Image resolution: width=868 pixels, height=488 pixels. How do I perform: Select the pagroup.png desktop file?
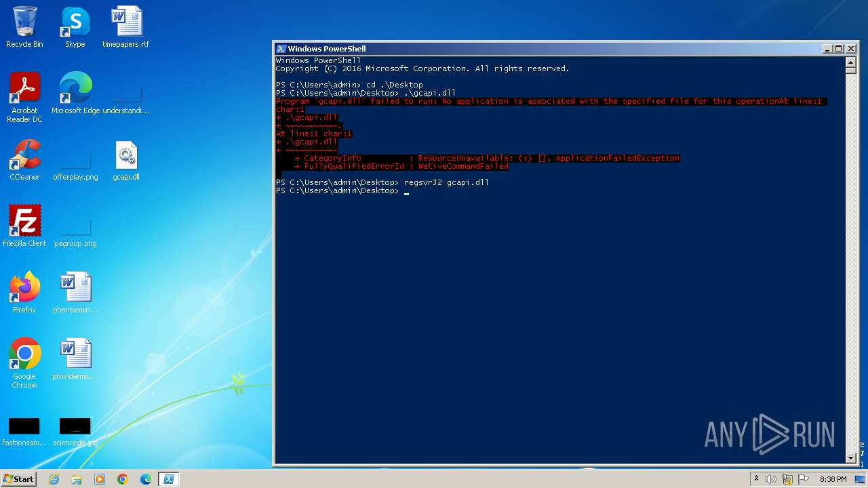click(x=75, y=231)
